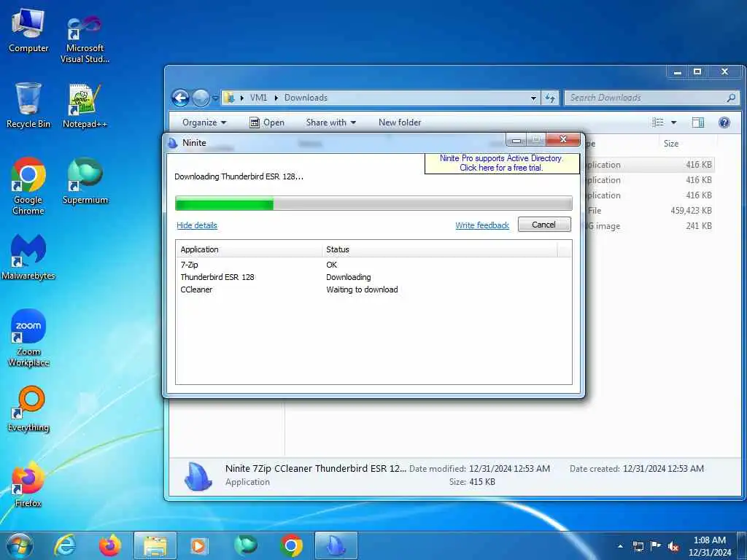Open the Ninite Pro free trial banner
The image size is (747, 560).
point(501,163)
